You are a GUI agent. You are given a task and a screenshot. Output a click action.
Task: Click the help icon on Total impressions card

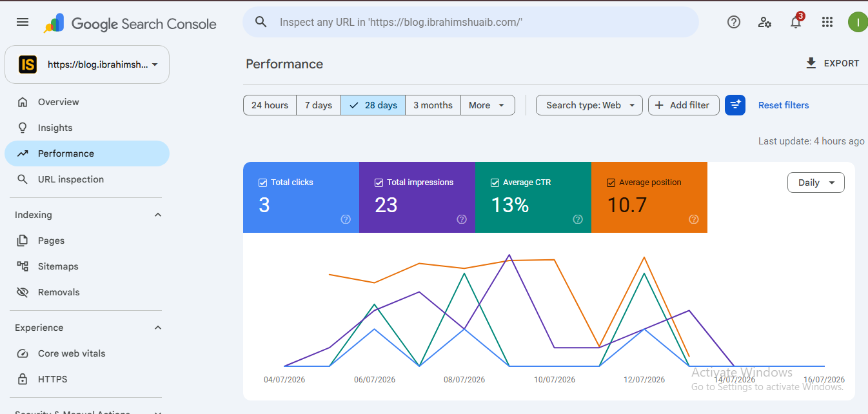pos(462,219)
